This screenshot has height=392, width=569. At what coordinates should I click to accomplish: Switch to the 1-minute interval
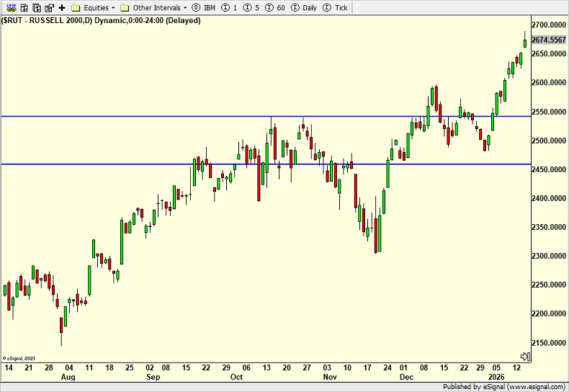tap(229, 7)
